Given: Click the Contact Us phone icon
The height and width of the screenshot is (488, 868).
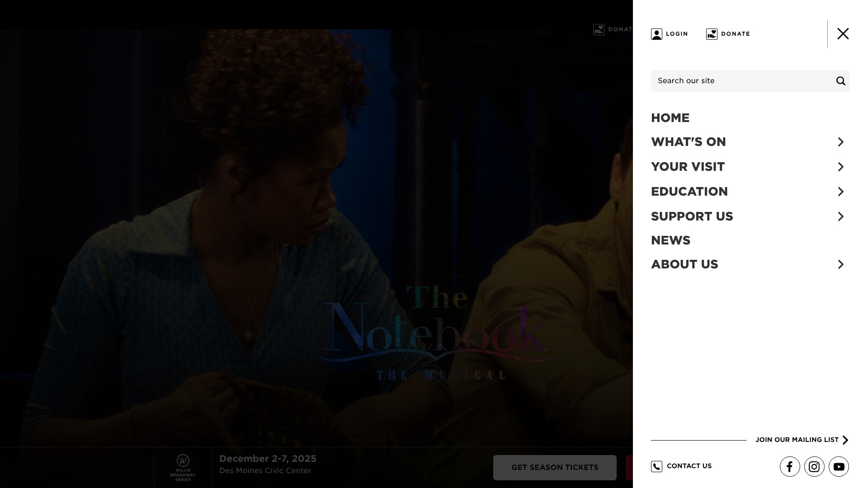Looking at the screenshot, I should (656, 466).
